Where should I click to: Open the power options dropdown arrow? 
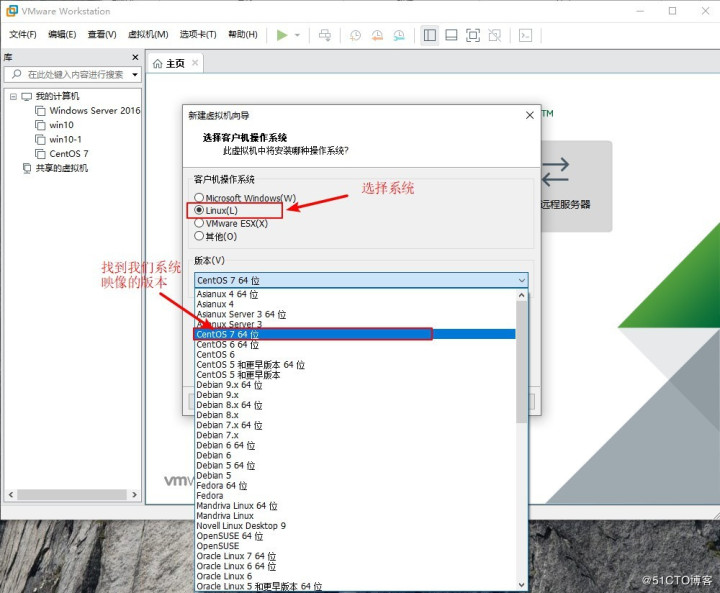pyautogui.click(x=297, y=35)
